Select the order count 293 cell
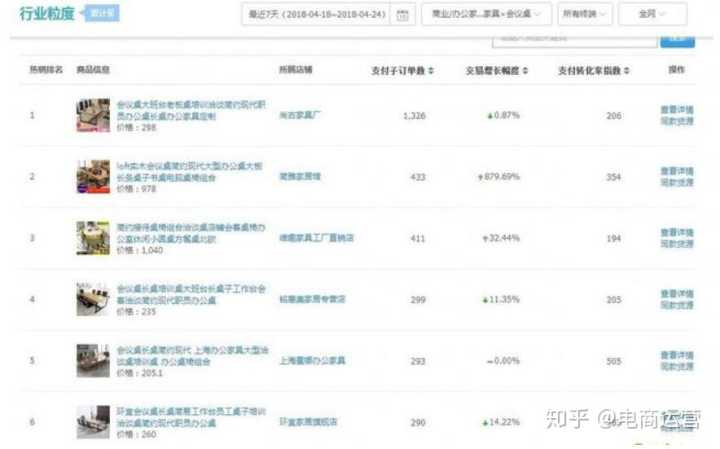This screenshot has width=720, height=449. pyautogui.click(x=418, y=361)
